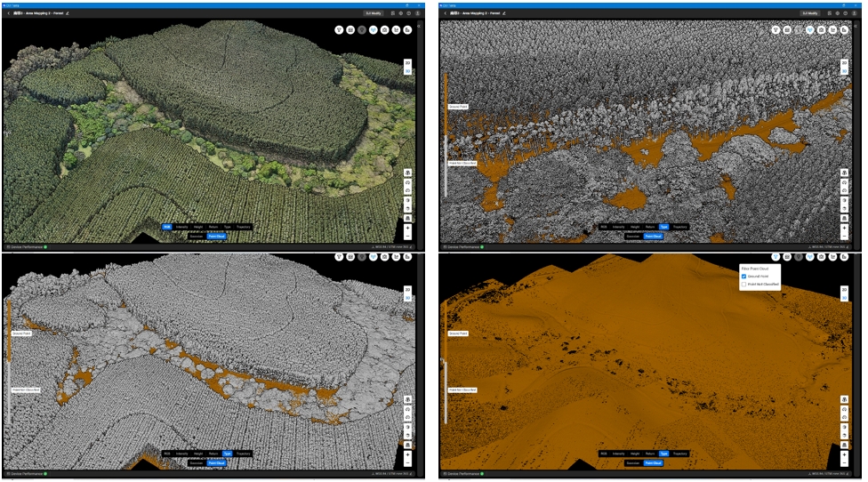Select the Intensity tab in top-left window
The image size is (868, 482).
click(182, 227)
